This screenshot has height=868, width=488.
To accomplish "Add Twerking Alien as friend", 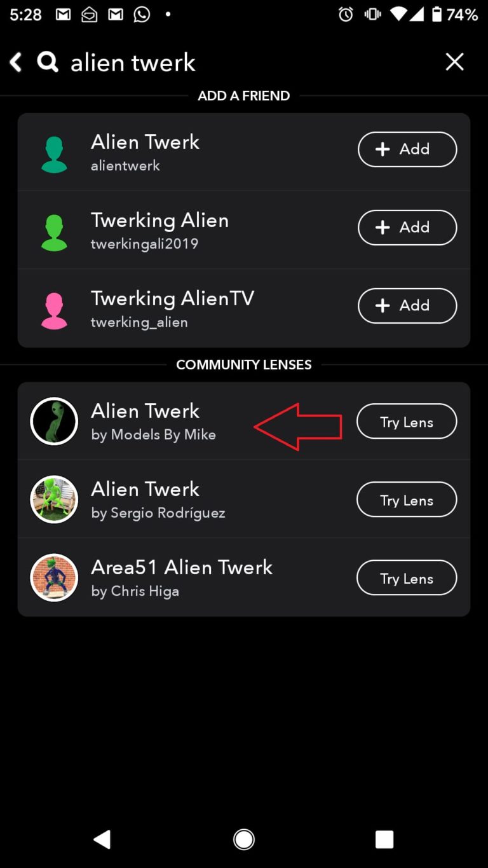I will (x=407, y=228).
